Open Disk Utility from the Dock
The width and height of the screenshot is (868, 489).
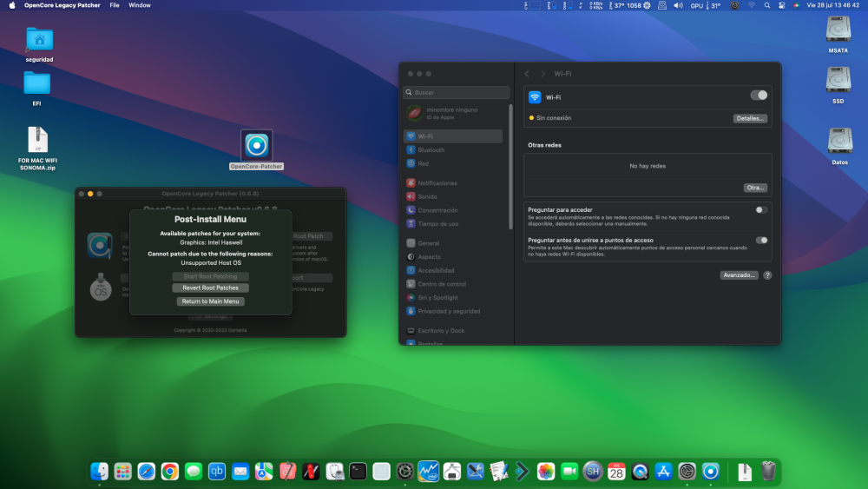(x=334, y=472)
